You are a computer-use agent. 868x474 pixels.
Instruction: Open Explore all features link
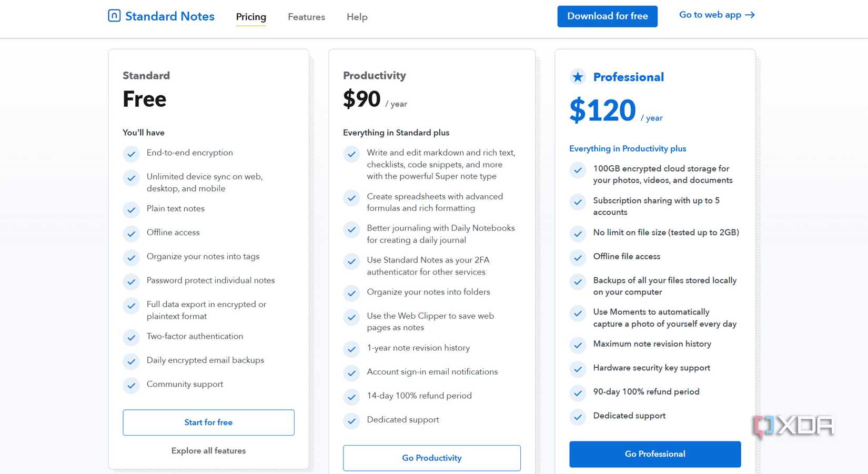pos(208,451)
